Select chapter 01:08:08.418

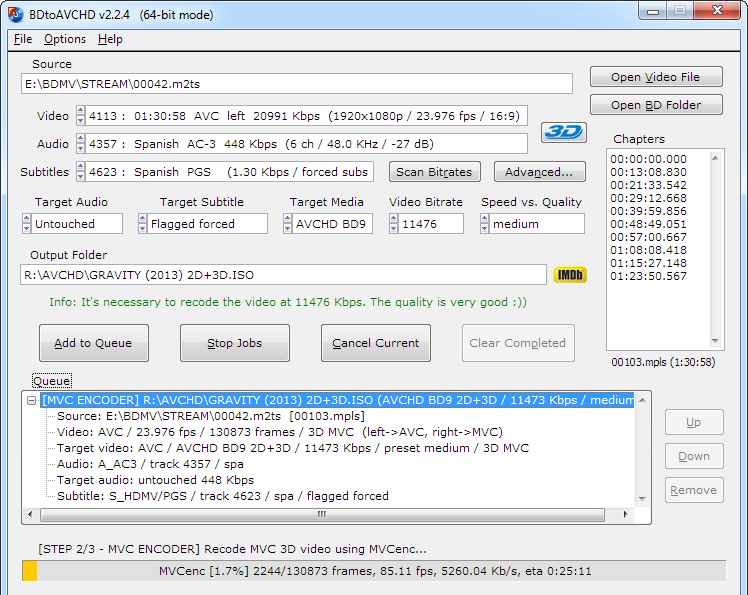648,250
